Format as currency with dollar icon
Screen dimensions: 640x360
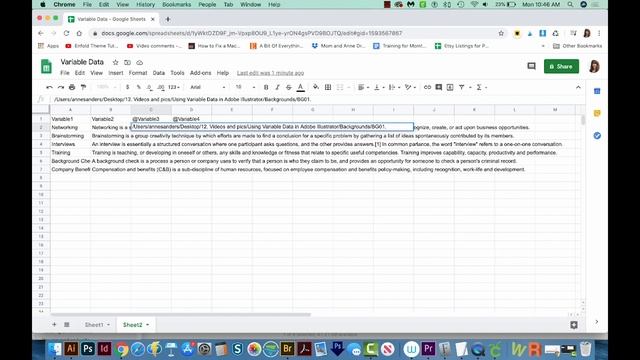point(127,87)
